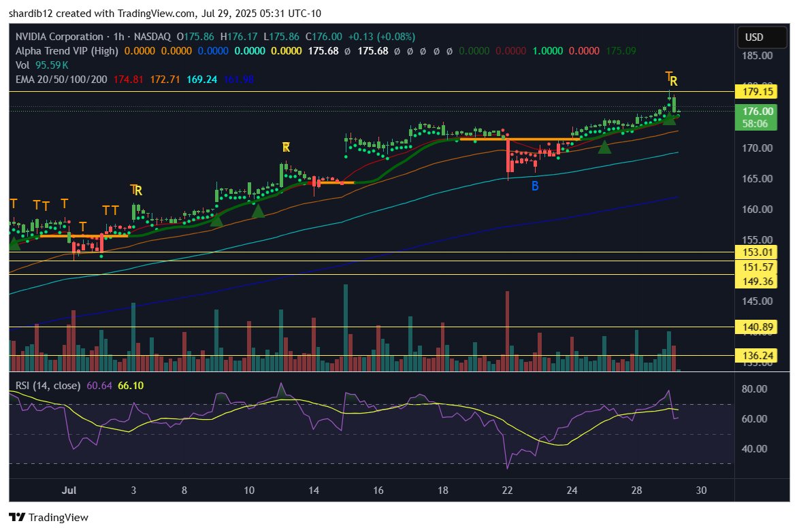Image resolution: width=799 pixels, height=532 pixels.
Task: Click the high value H176.17 in legend
Action: [239, 37]
